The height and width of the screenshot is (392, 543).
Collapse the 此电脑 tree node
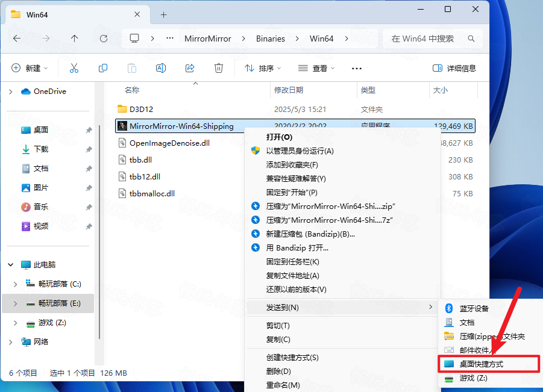(x=10, y=265)
